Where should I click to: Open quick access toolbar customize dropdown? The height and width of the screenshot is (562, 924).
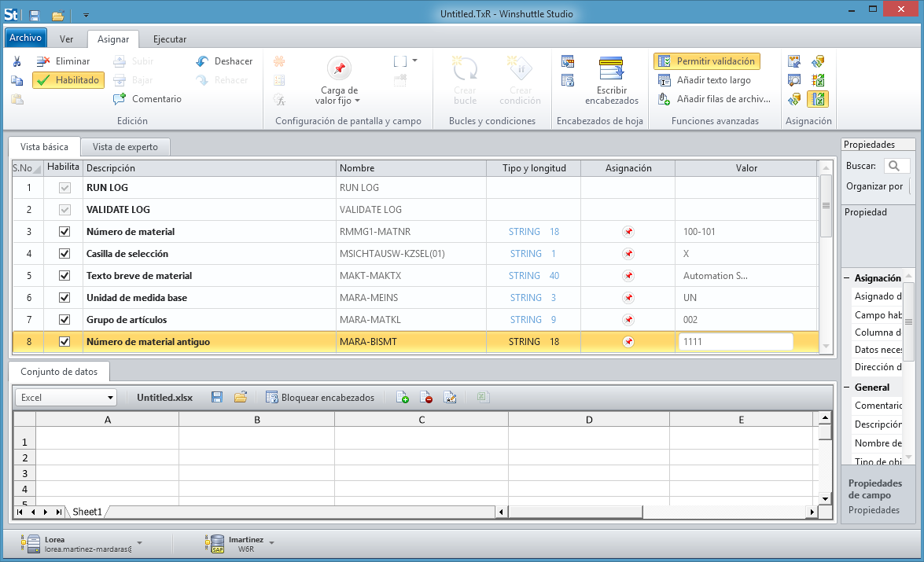coord(86,15)
